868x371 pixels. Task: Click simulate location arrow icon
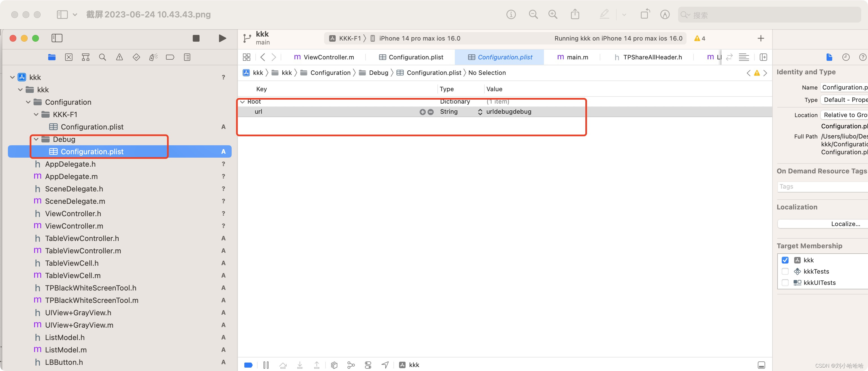pos(385,365)
